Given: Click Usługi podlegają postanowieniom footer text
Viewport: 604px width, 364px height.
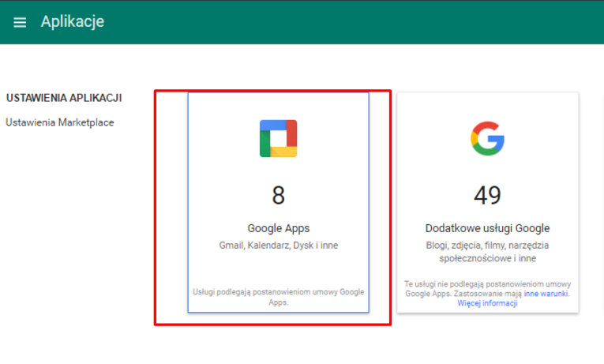Looking at the screenshot, I should pyautogui.click(x=279, y=297).
